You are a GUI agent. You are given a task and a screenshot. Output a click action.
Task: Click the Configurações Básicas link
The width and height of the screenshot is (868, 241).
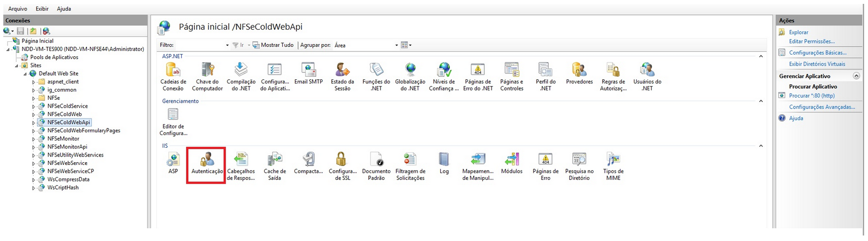(817, 53)
